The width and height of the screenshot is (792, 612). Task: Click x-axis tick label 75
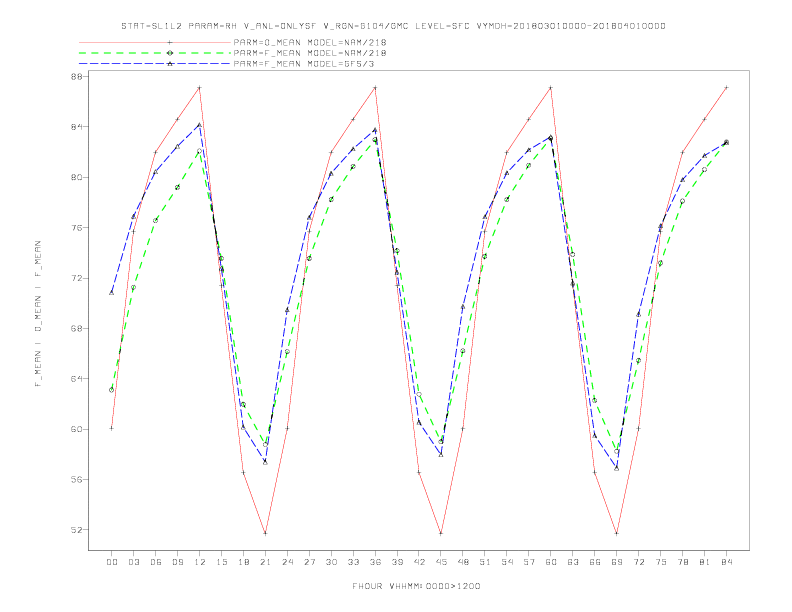click(661, 562)
